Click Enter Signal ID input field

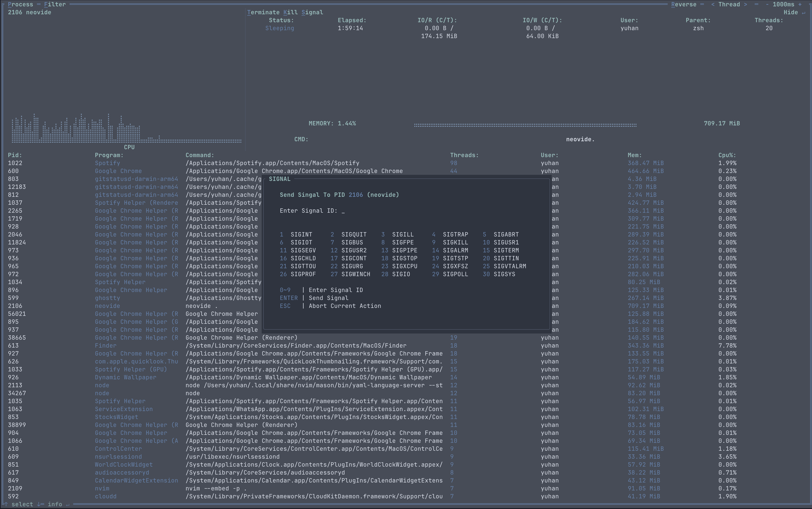tap(343, 211)
